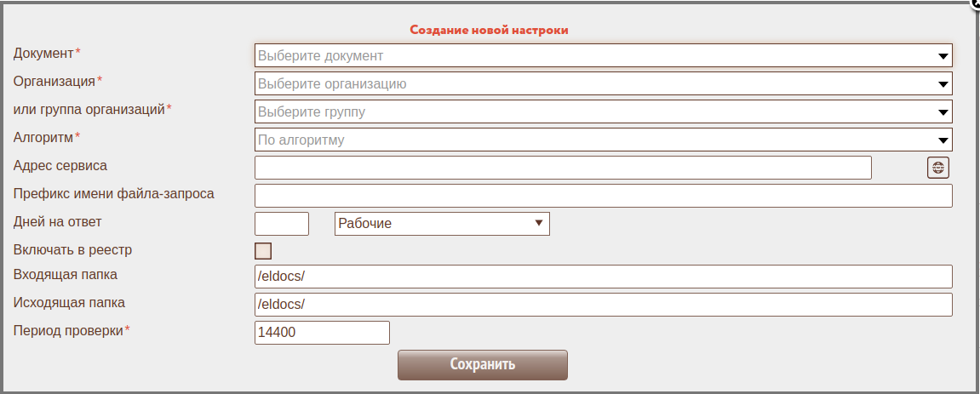
Task: Open the 'Выберите документ' dropdown
Action: (x=603, y=56)
